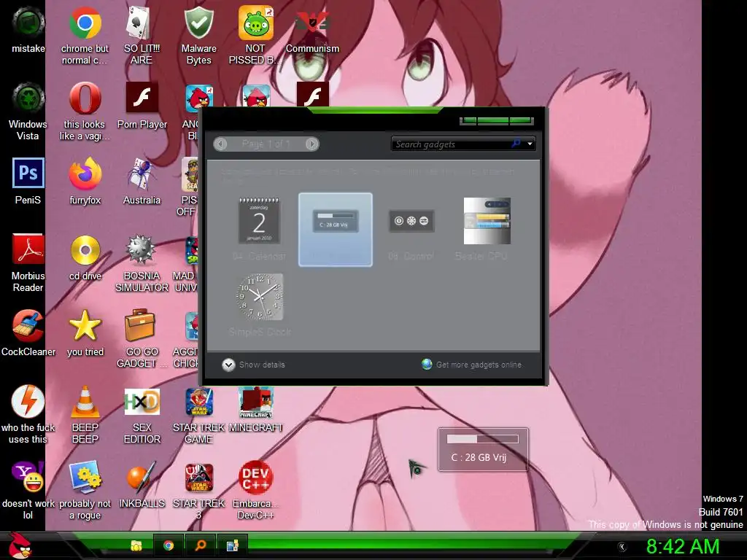Launch the 'BEEP BEEP' VLC cone icon
This screenshot has height=560, width=747.
click(x=85, y=415)
